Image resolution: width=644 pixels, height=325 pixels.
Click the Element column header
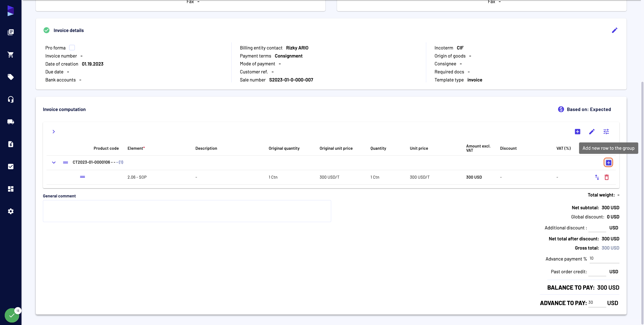pyautogui.click(x=136, y=148)
